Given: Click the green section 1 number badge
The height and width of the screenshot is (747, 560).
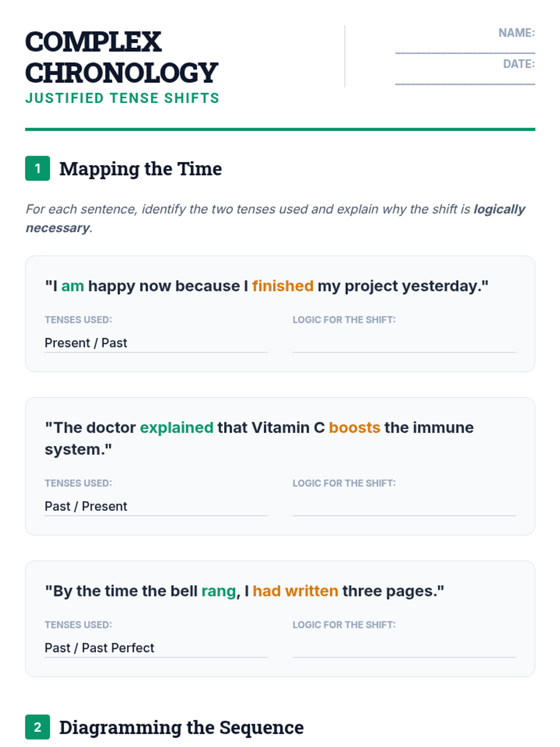Looking at the screenshot, I should point(37,168).
